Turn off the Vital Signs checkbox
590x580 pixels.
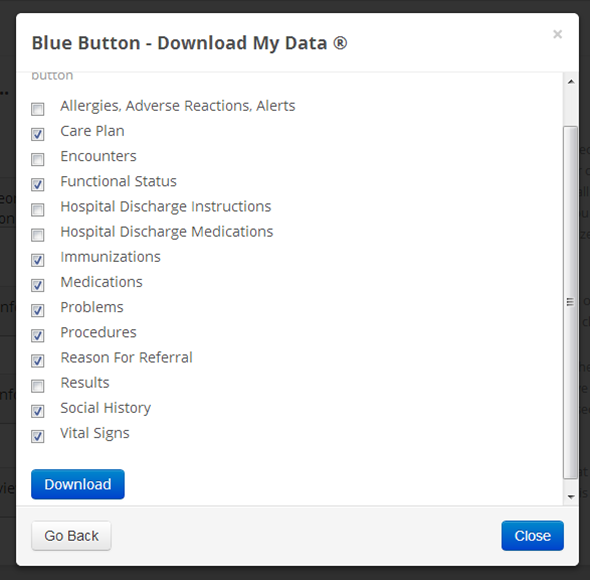click(38, 437)
